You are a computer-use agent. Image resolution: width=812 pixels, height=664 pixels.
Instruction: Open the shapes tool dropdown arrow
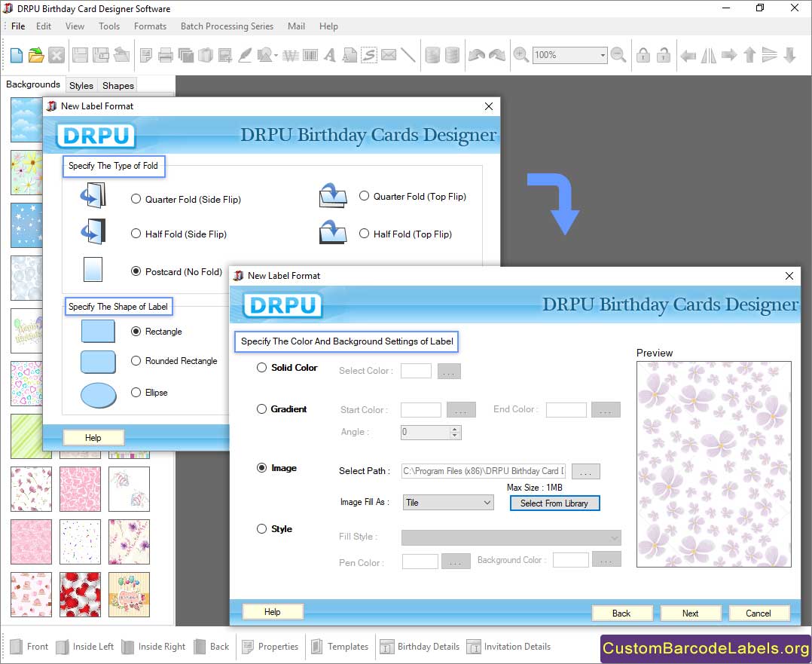point(276,56)
